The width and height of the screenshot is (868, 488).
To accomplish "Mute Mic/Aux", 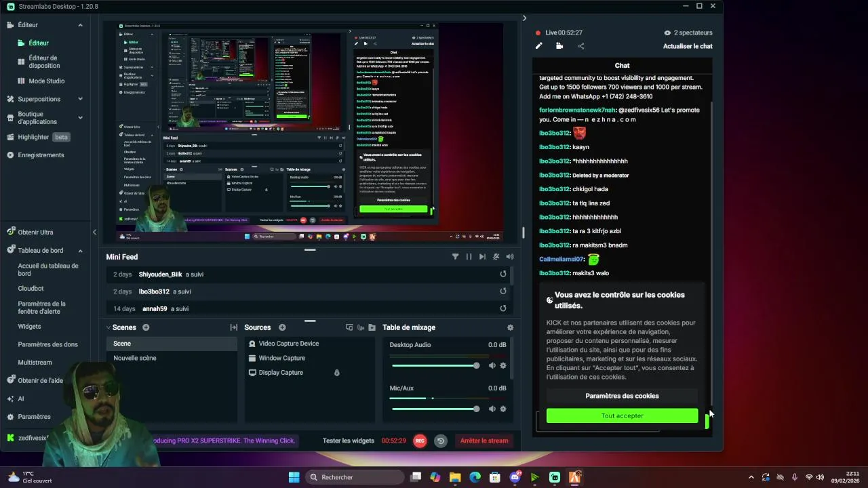I will [x=492, y=409].
